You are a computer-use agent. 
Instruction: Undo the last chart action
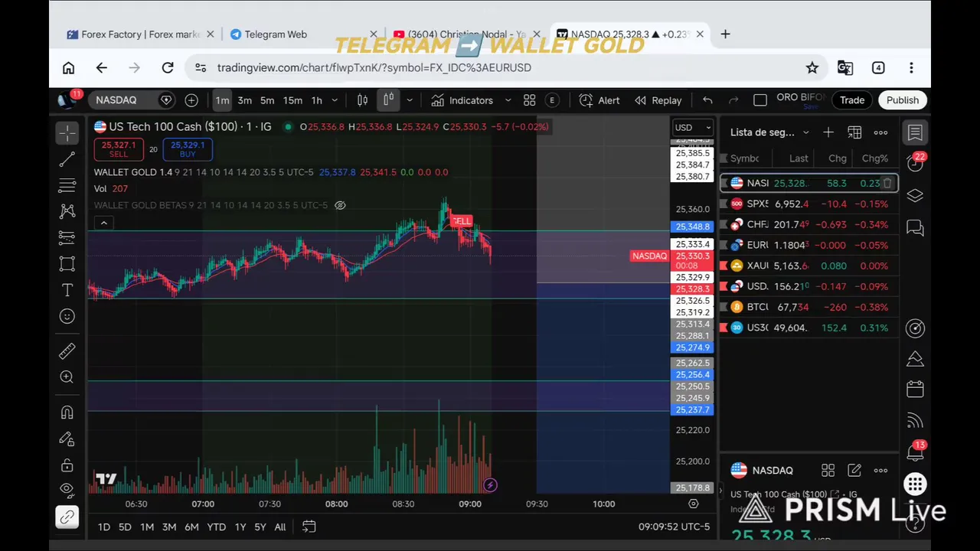click(707, 100)
